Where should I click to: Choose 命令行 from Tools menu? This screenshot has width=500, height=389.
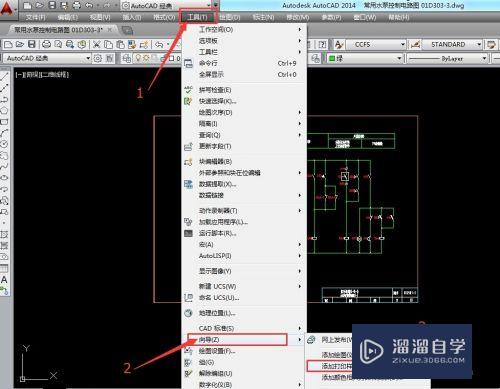[x=244, y=63]
